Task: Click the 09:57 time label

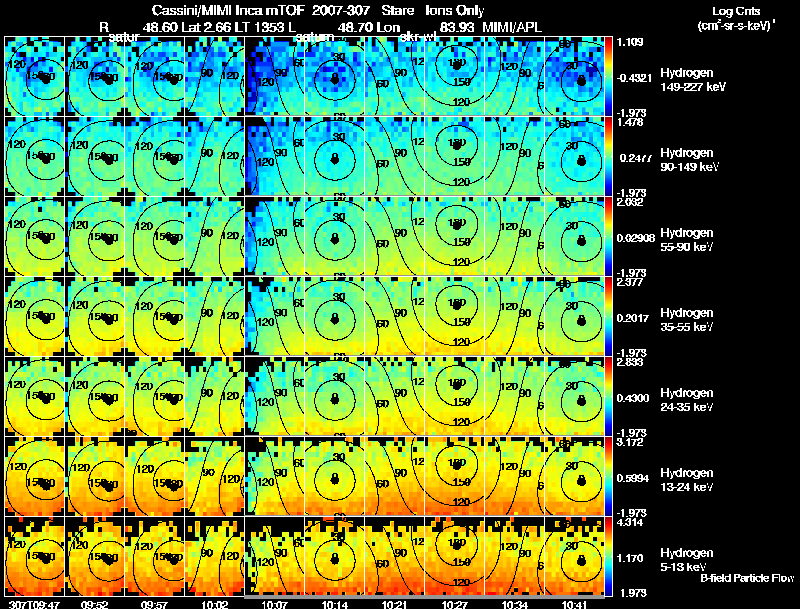Action: tap(154, 604)
